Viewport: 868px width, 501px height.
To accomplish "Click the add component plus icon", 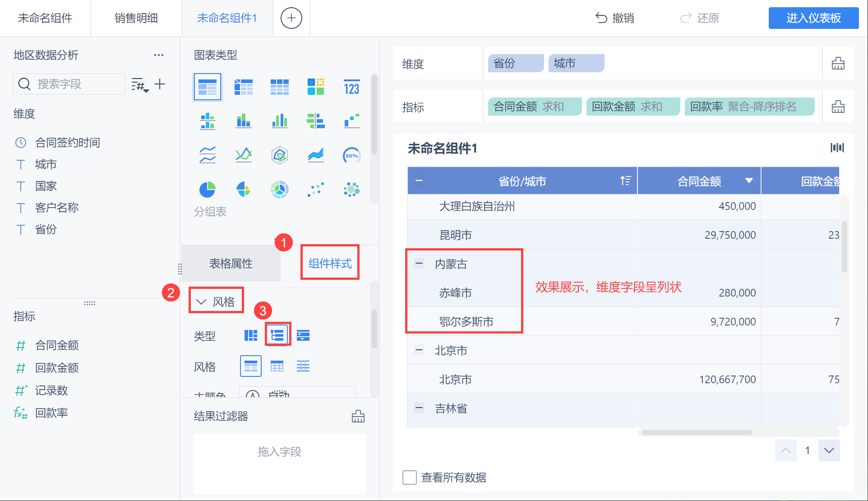I will 291,18.
